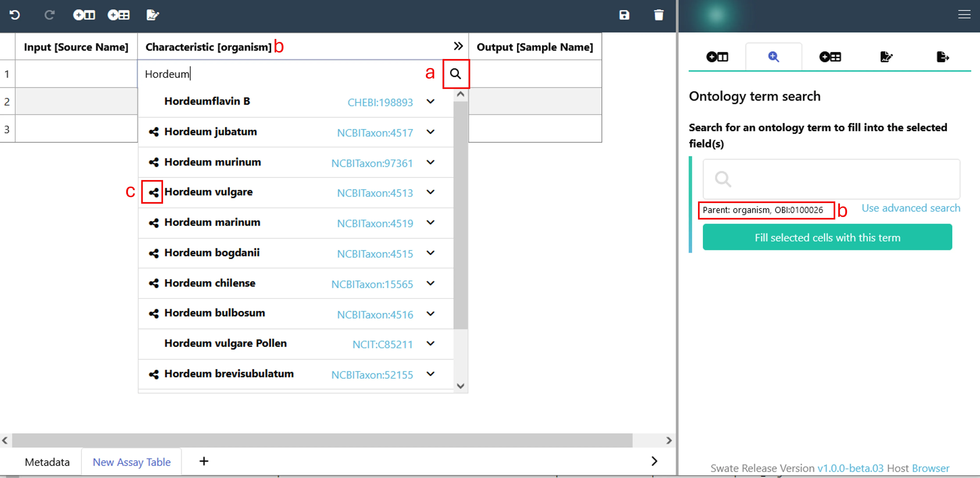Click the Input Source Name column header
Screen dimensions: 980x478
(x=76, y=47)
